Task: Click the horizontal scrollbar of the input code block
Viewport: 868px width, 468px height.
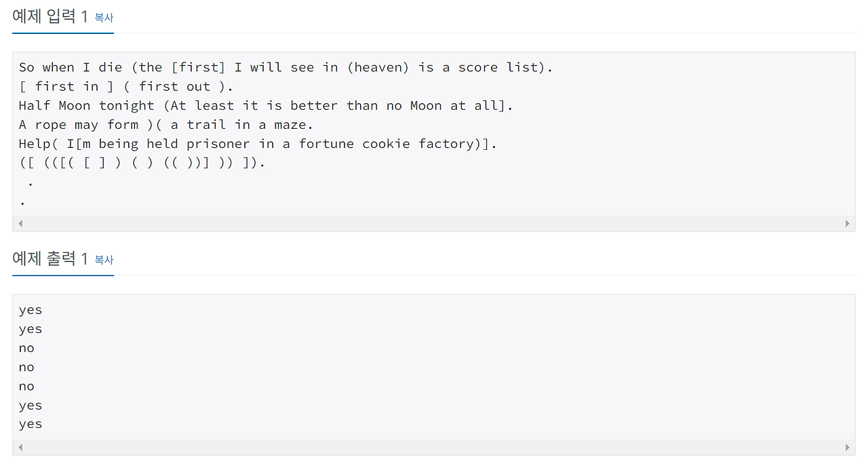Action: click(x=434, y=222)
